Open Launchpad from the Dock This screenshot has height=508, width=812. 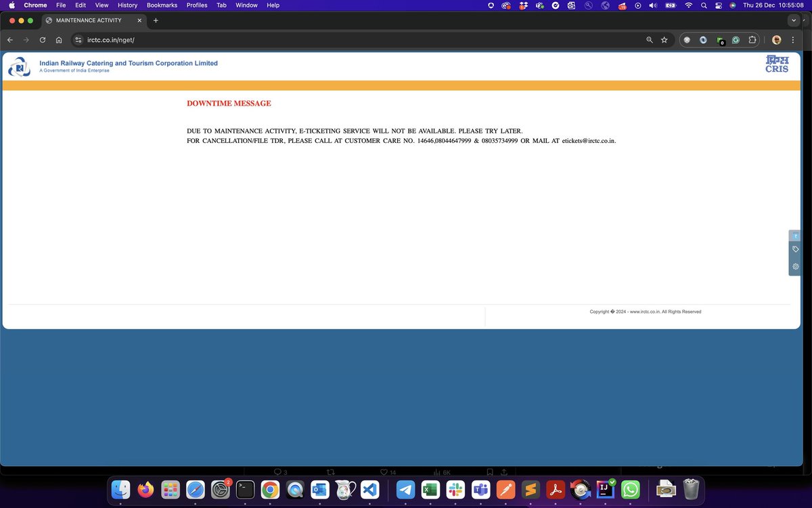point(171,489)
